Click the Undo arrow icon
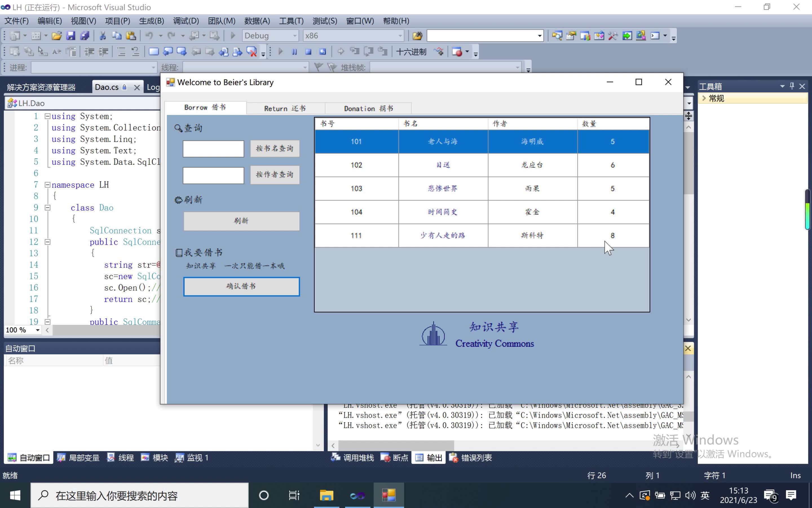Image resolution: width=812 pixels, height=508 pixels. 149,36
